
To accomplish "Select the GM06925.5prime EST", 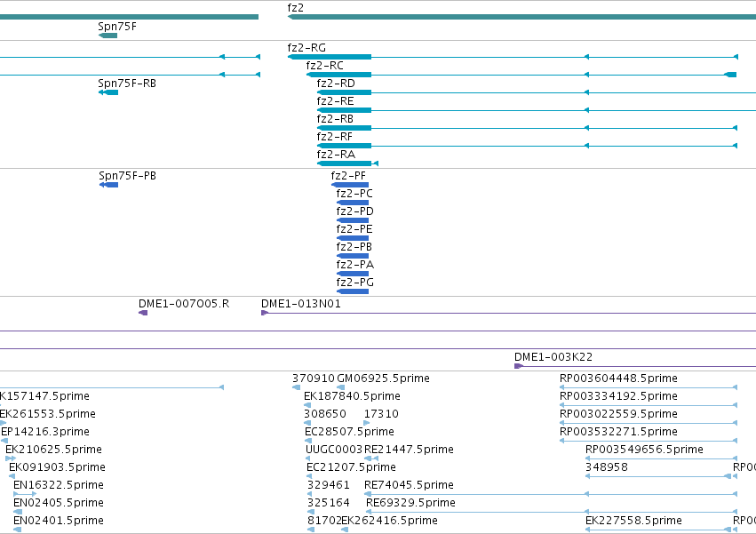I will (341, 387).
